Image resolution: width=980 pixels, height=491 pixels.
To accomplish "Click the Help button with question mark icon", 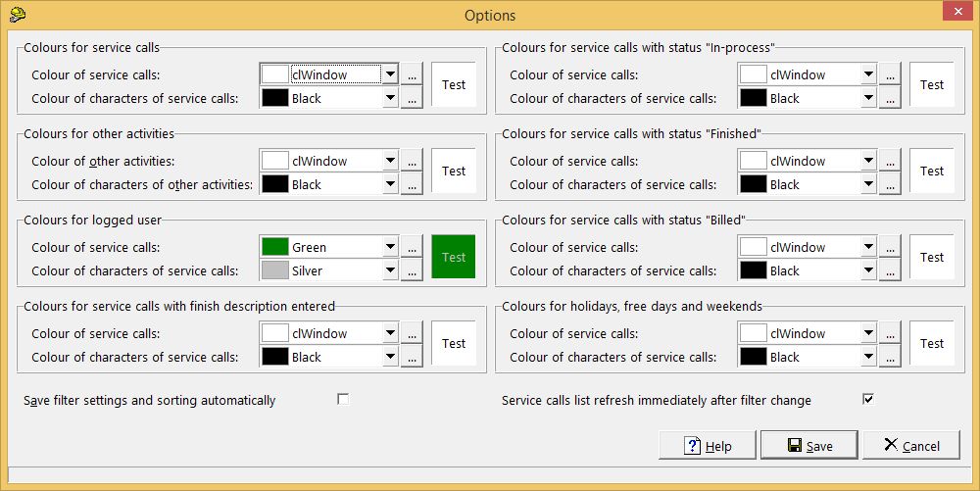I will (x=708, y=446).
